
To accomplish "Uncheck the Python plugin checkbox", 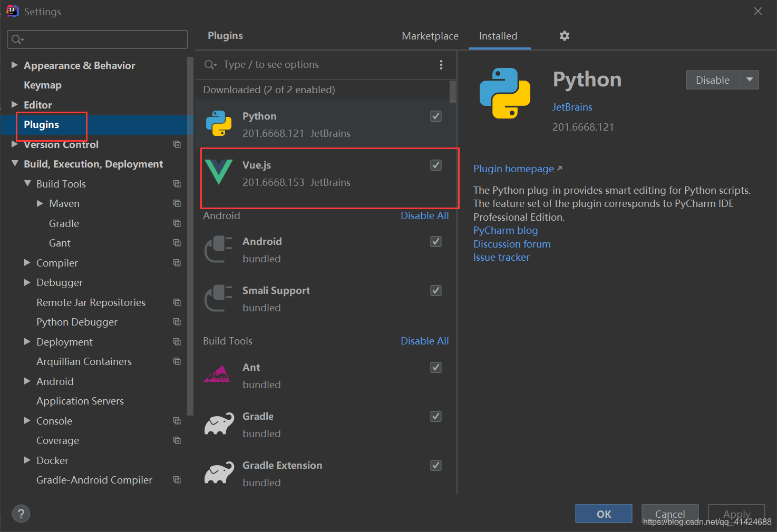I will coord(436,116).
